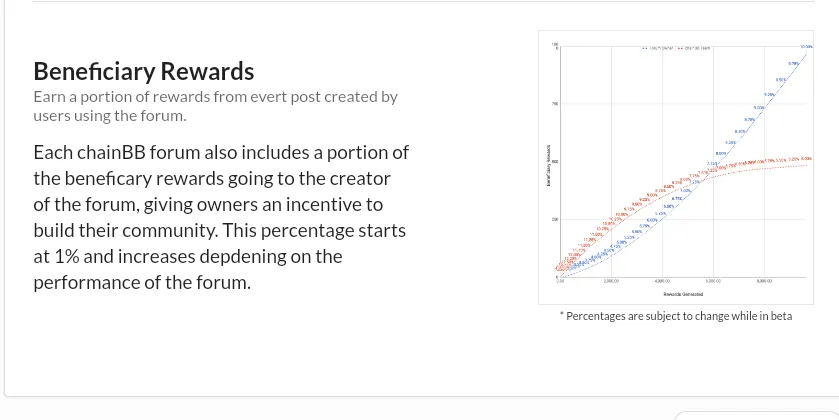Click the 8,000.00 tick on the x-axis
Image resolution: width=839 pixels, height=420 pixels.
[764, 281]
